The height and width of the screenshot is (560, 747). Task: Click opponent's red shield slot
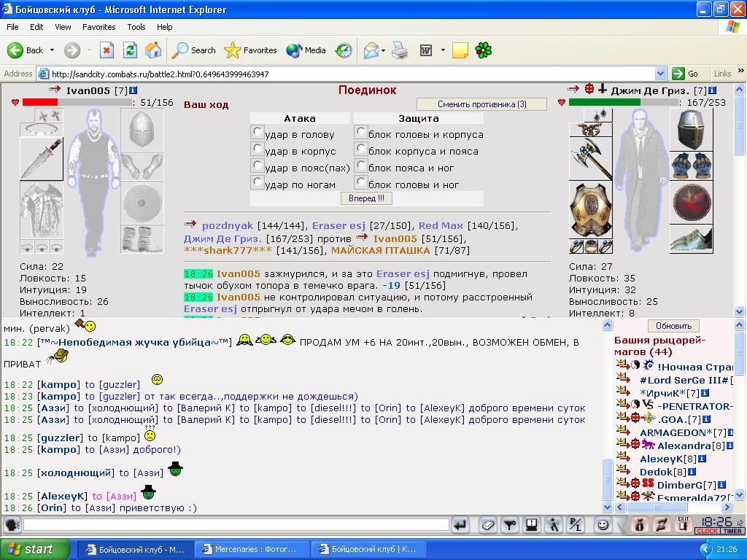pyautogui.click(x=692, y=203)
